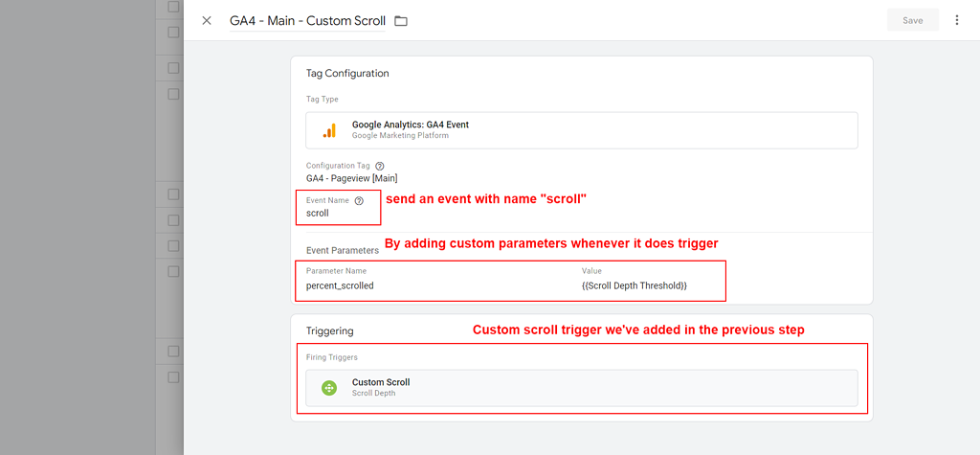Click the orange Google Analytics bar chart icon
Viewport: 980px width, 455px height.
[329, 130]
